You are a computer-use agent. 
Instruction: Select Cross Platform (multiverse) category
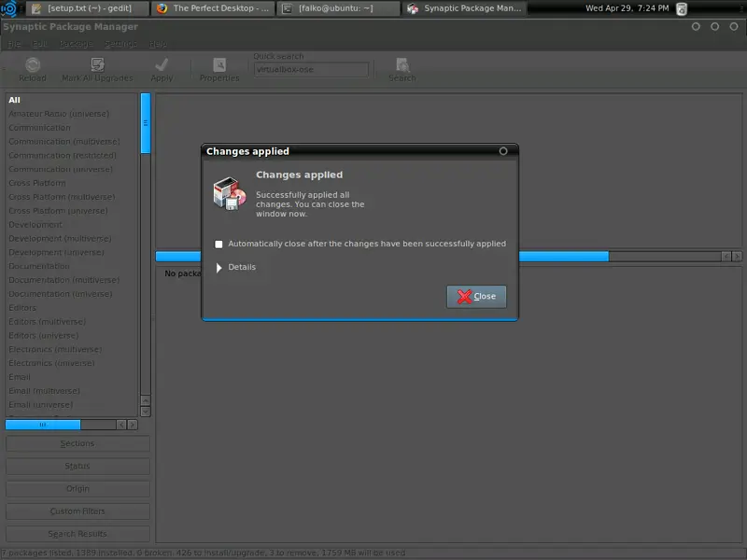(x=73, y=197)
